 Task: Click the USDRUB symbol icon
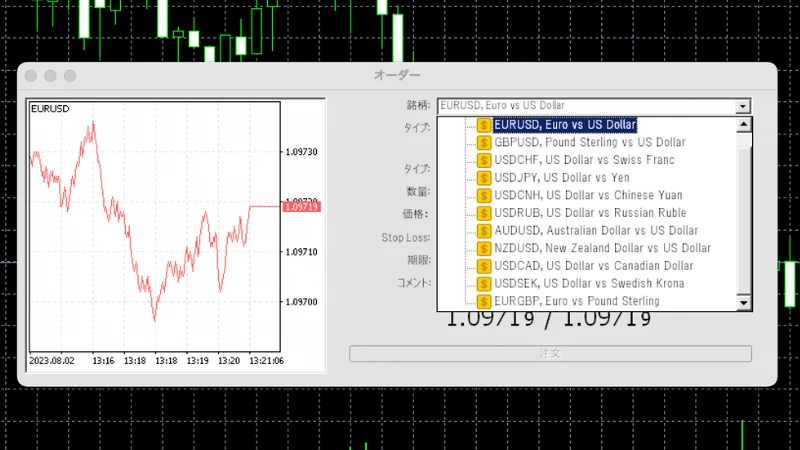(x=484, y=213)
